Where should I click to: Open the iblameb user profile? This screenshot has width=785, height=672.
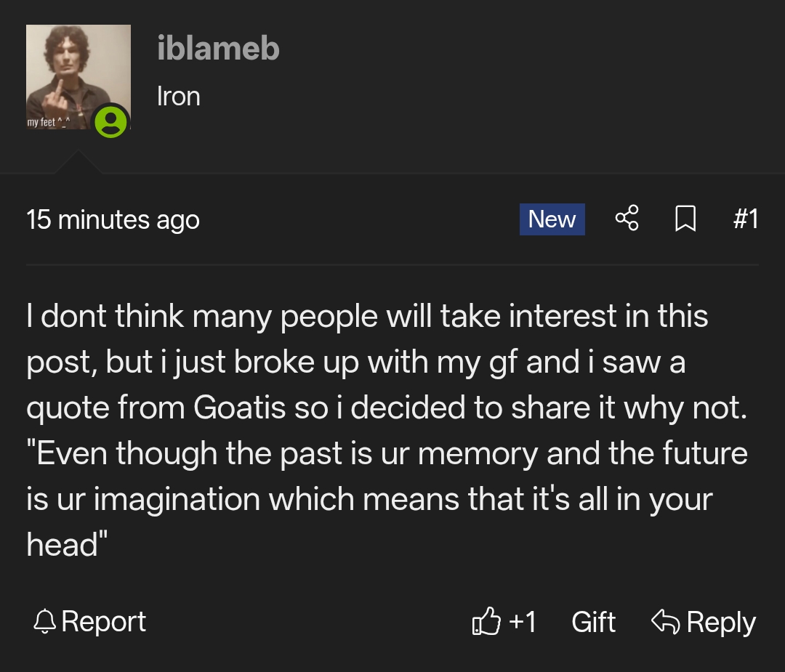[218, 49]
